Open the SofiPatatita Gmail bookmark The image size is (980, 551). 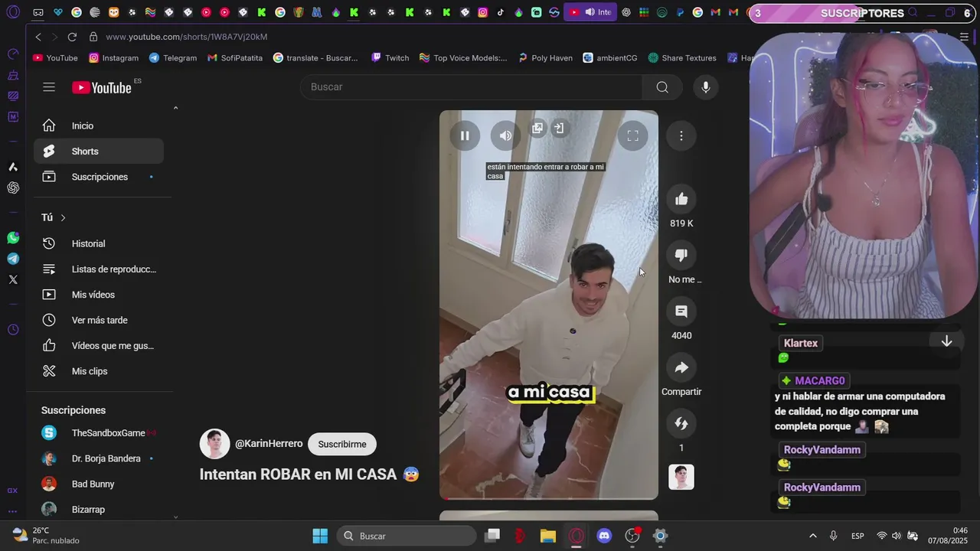tap(234, 58)
